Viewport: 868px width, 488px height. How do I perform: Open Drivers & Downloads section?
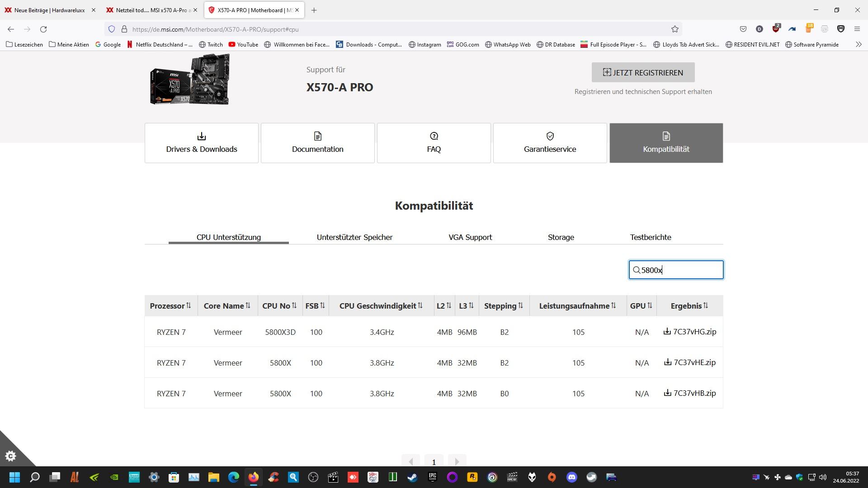[201, 143]
